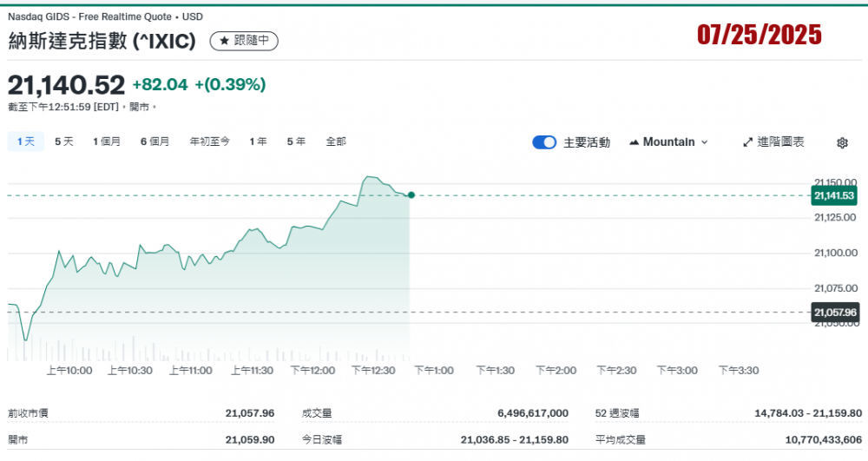868x461 pixels.
Task: Click the 納斯達克指數 (^IXIC) title
Action: (102, 41)
